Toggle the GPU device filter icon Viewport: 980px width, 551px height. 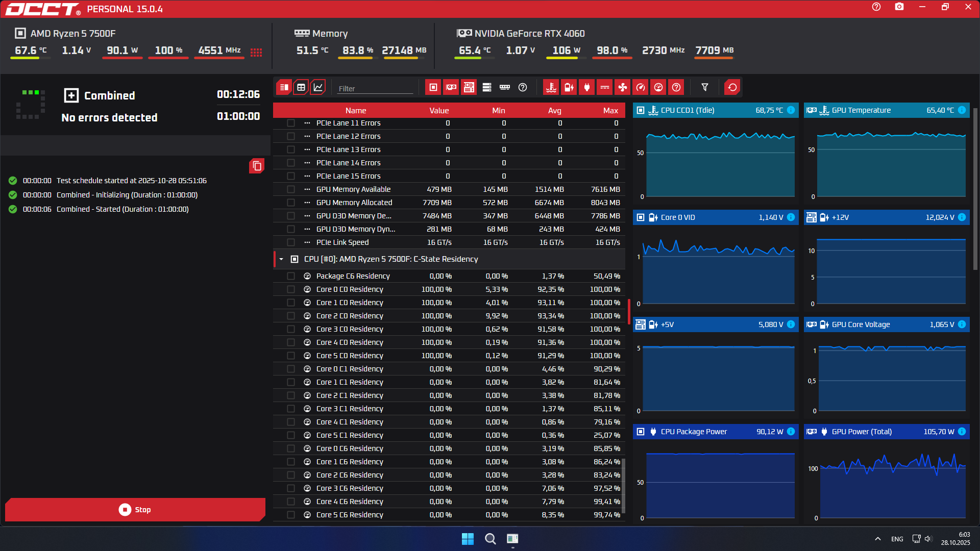click(x=451, y=87)
